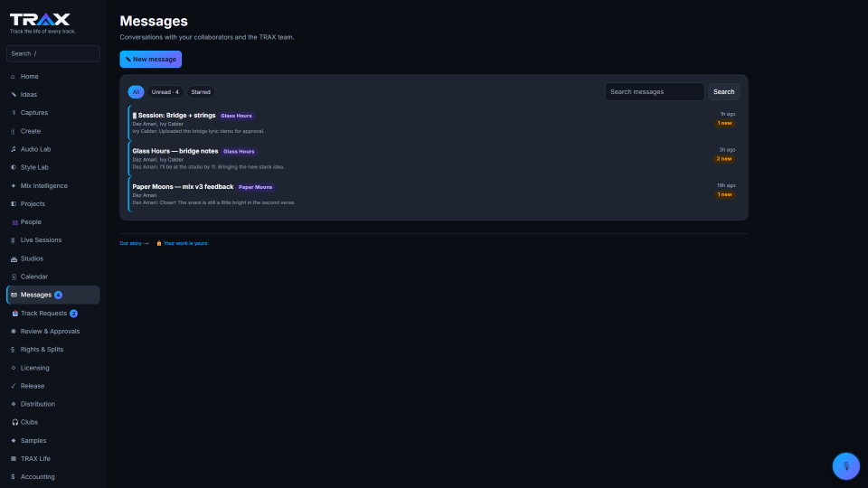Click the Accounting dollar icon
The image size is (868, 488).
tap(14, 477)
